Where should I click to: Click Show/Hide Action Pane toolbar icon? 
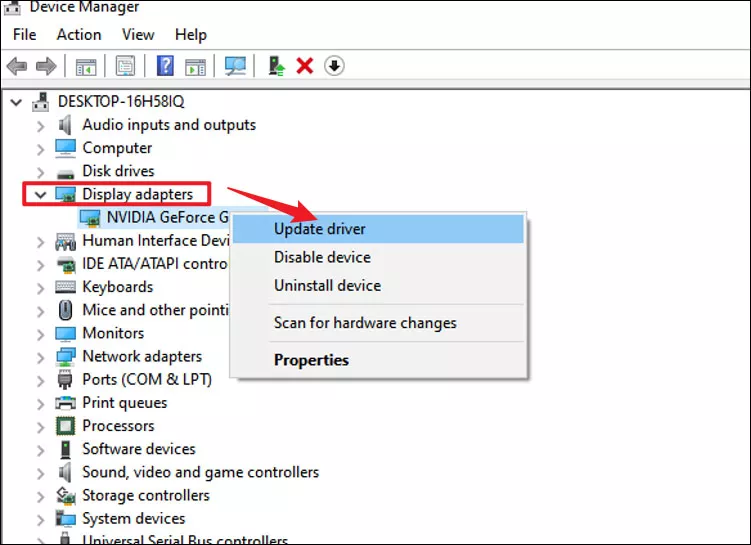[x=195, y=66]
